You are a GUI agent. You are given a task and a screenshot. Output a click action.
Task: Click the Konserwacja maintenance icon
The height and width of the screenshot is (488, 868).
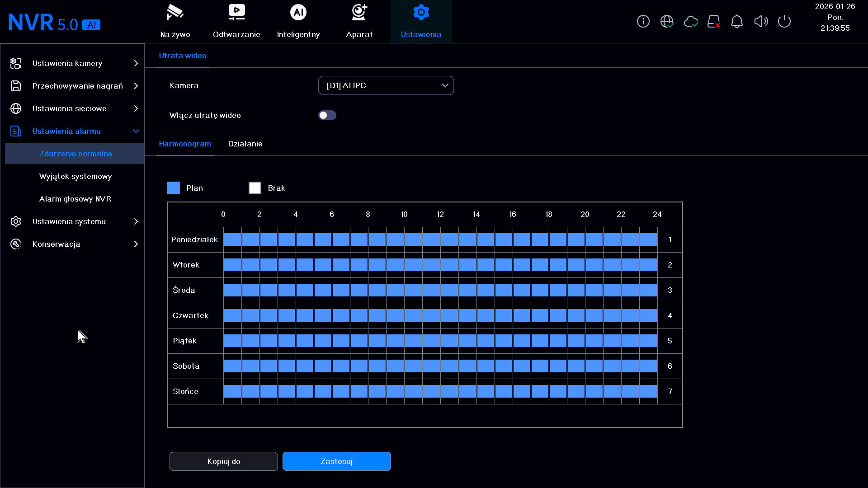(x=16, y=244)
